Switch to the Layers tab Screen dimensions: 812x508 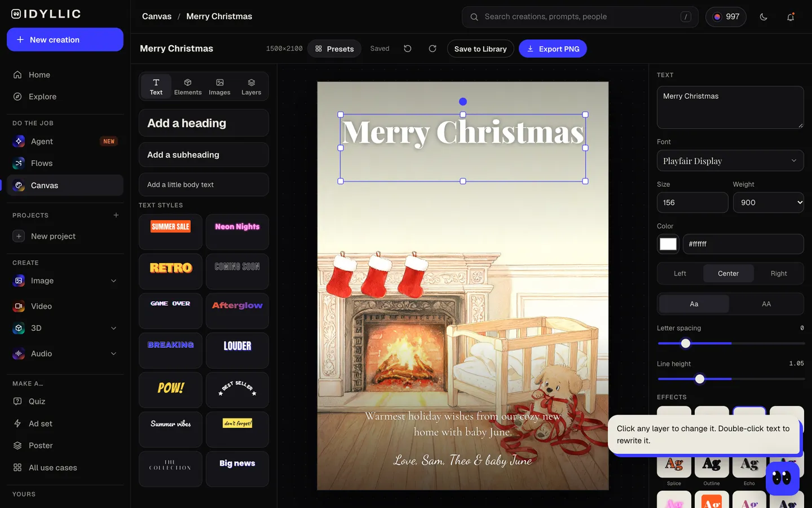(x=251, y=86)
